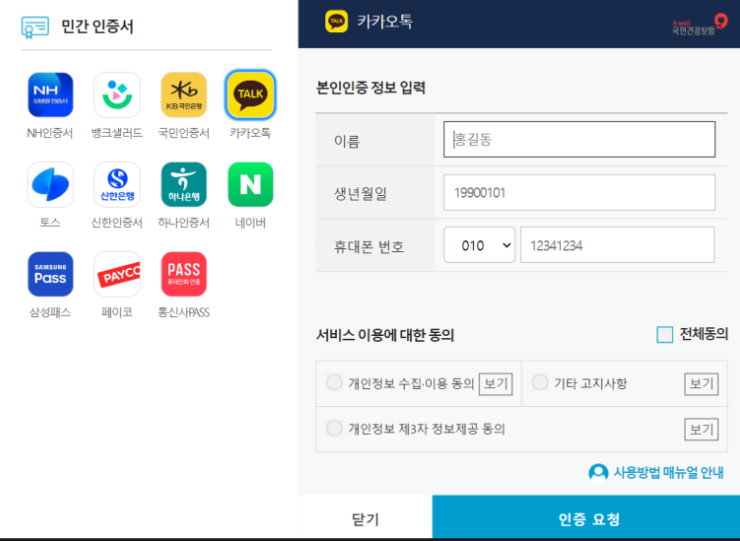Open the 010 phone prefix dropdown
Image resolution: width=740 pixels, height=541 pixels.
tap(479, 245)
